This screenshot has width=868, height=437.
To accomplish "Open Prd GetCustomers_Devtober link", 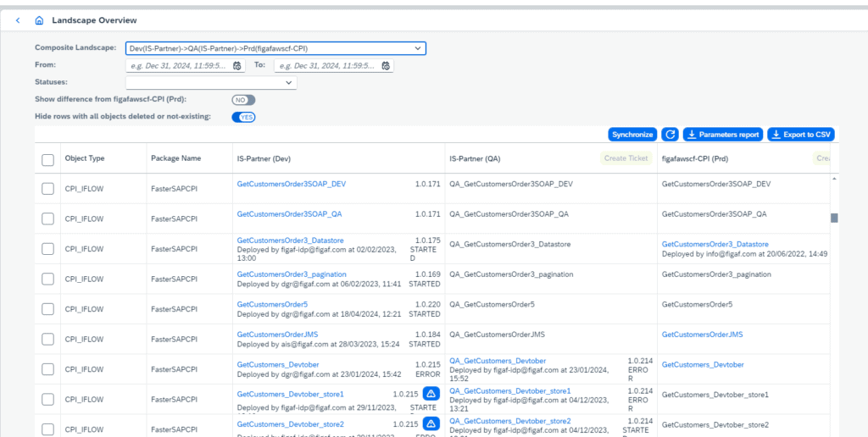I will pyautogui.click(x=703, y=364).
